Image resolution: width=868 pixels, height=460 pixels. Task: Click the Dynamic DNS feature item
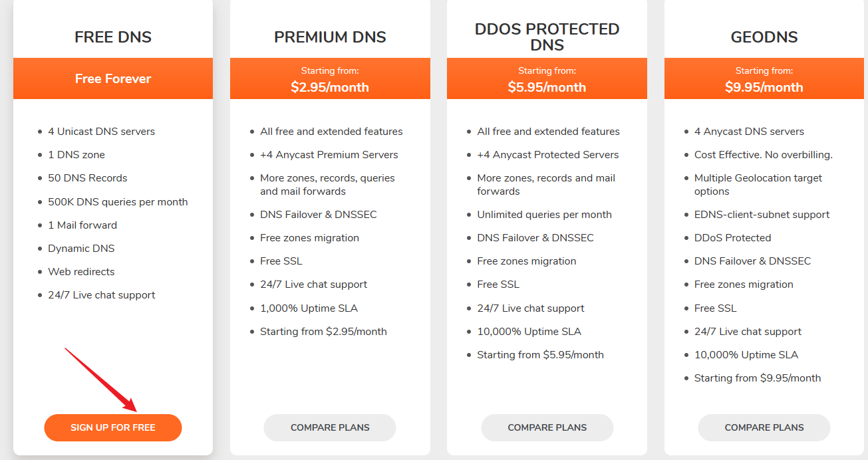(x=81, y=248)
